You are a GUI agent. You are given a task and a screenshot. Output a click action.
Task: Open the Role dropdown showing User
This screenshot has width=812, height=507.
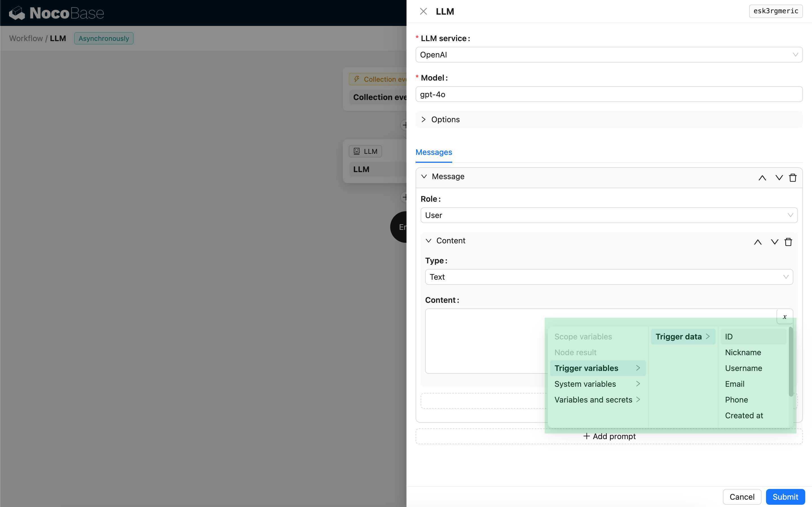pyautogui.click(x=609, y=215)
